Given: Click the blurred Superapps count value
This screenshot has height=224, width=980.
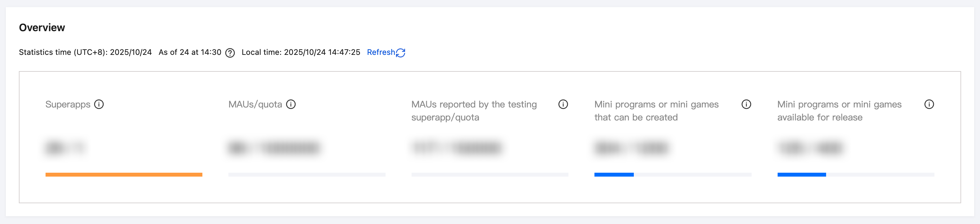Looking at the screenshot, I should point(65,148).
